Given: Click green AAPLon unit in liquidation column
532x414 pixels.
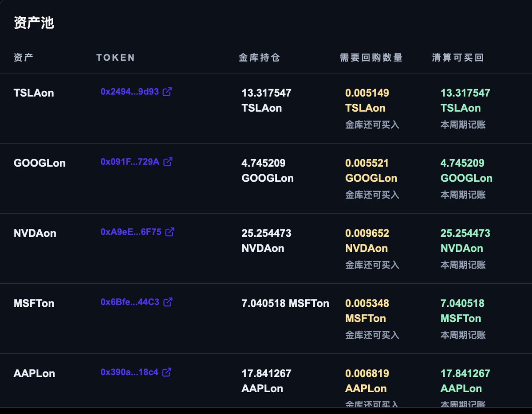Looking at the screenshot, I should [x=461, y=389].
